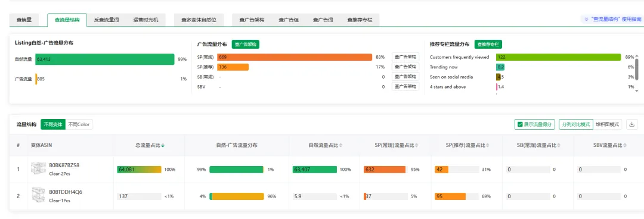Click green 查推荐专栏 button
The height and width of the screenshot is (219, 644).
488,44
